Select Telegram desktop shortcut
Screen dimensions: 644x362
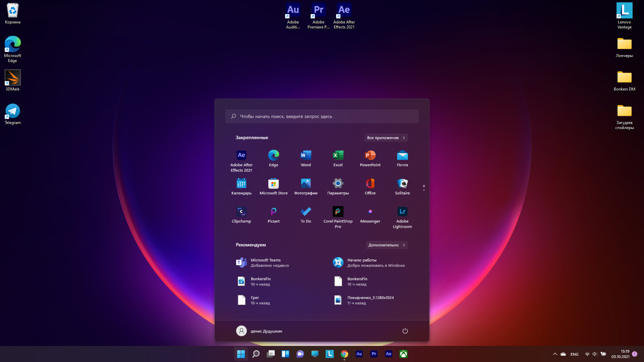tap(13, 114)
